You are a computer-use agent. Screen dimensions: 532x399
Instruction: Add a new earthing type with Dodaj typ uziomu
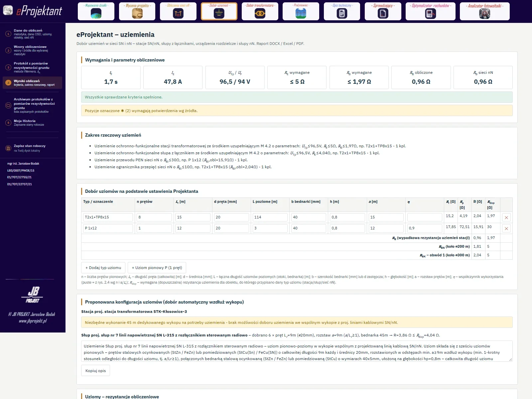103,268
